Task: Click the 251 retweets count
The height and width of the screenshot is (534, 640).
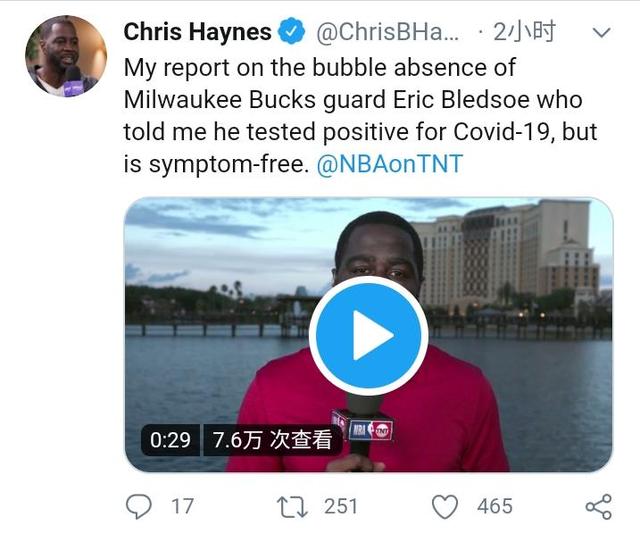Action: click(341, 507)
